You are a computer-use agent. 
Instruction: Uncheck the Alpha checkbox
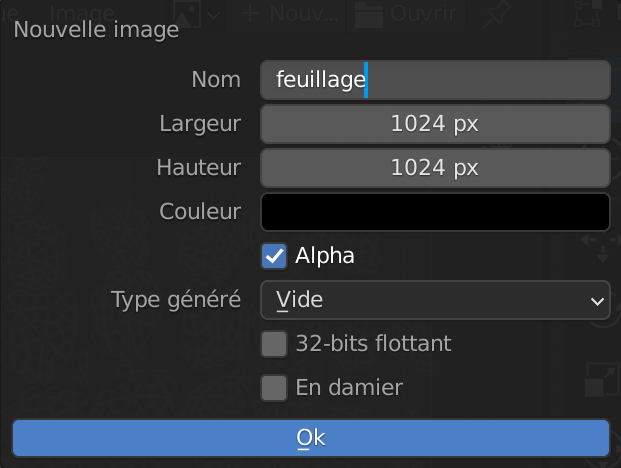(x=274, y=256)
